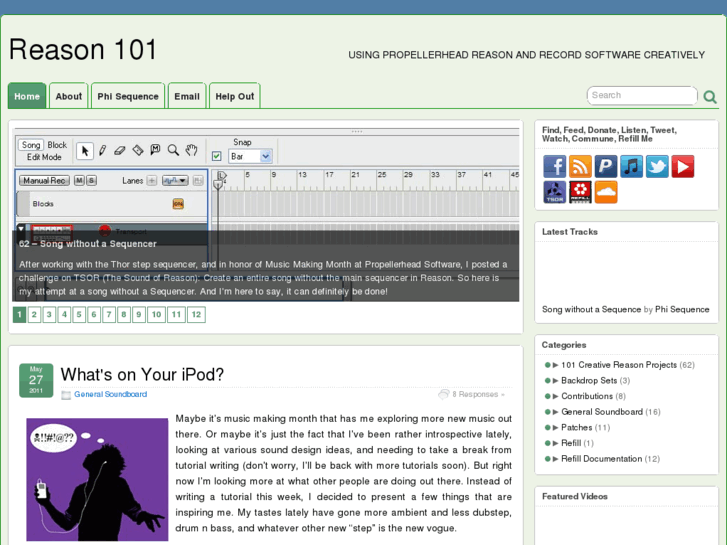Screen dimensions: 727x545
Task: Click the PayPal donate icon
Action: (606, 167)
